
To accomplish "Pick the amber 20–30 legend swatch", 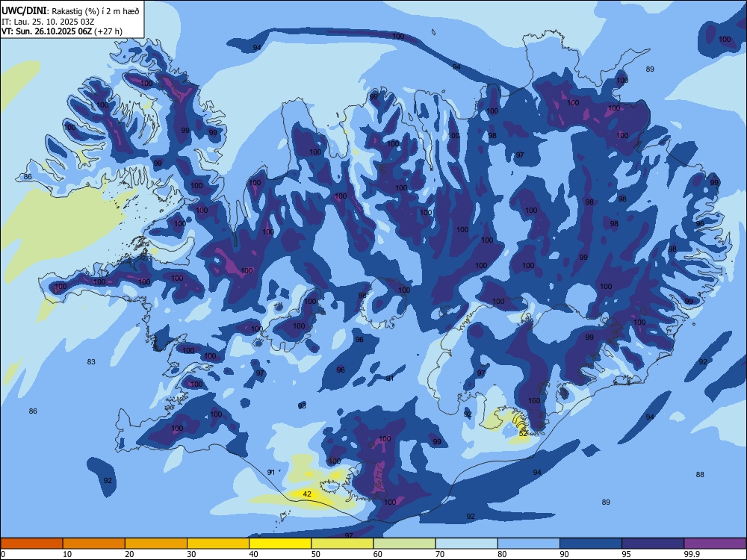I will point(156,544).
